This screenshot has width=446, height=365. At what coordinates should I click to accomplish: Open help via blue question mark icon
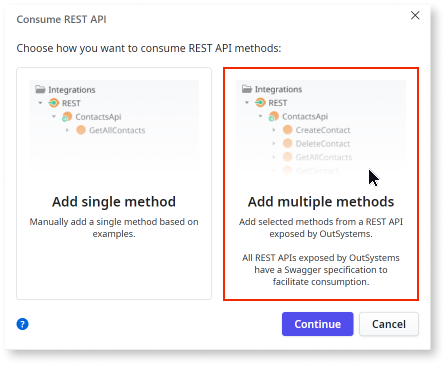click(x=22, y=324)
